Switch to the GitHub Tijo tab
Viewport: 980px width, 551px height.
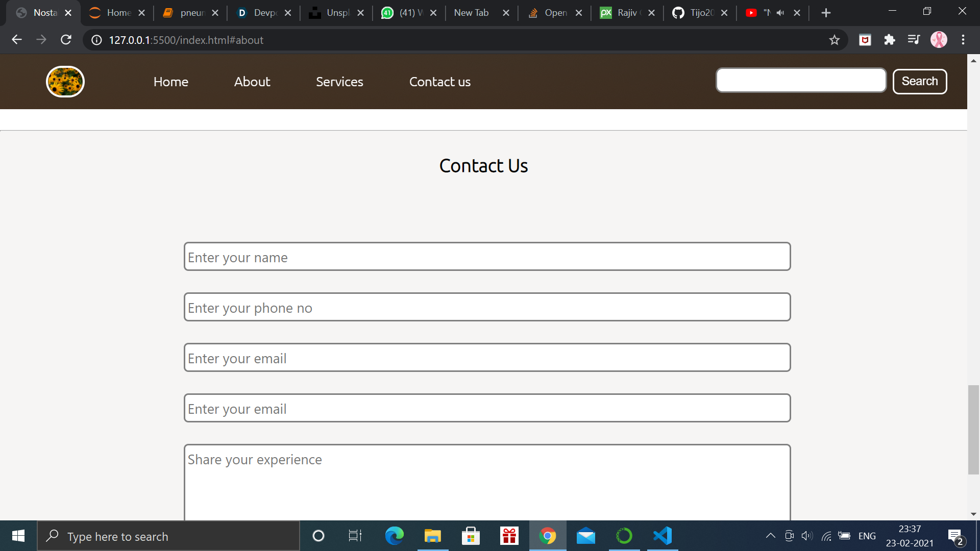click(x=699, y=13)
